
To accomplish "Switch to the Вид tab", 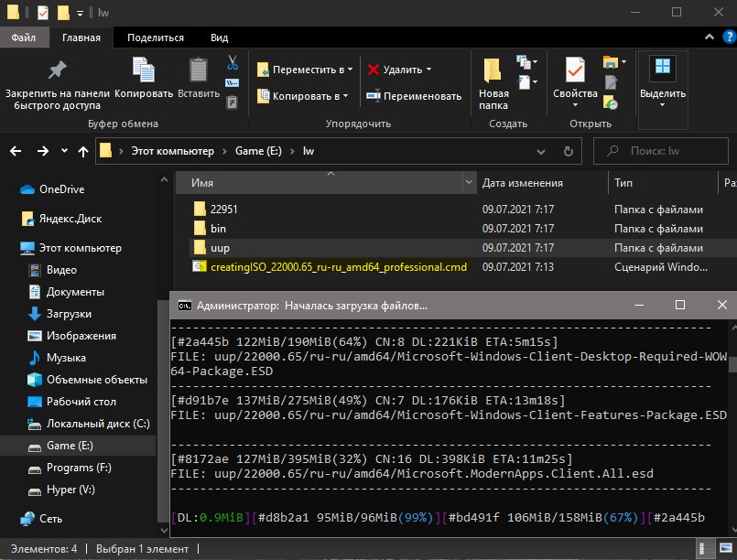I will pos(219,38).
